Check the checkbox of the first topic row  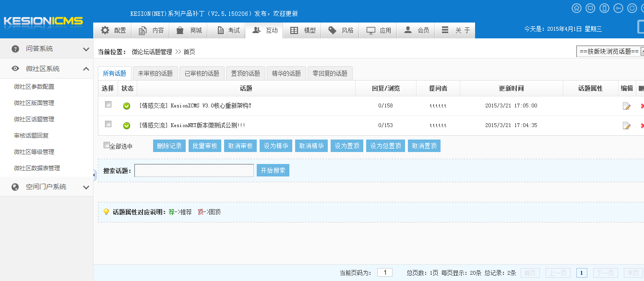point(108,104)
